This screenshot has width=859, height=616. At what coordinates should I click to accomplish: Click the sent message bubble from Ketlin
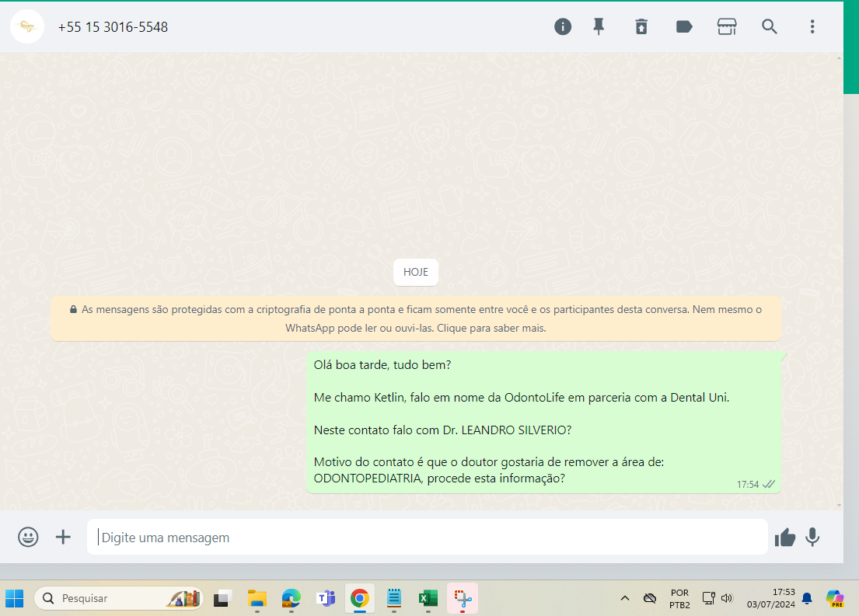tap(543, 422)
